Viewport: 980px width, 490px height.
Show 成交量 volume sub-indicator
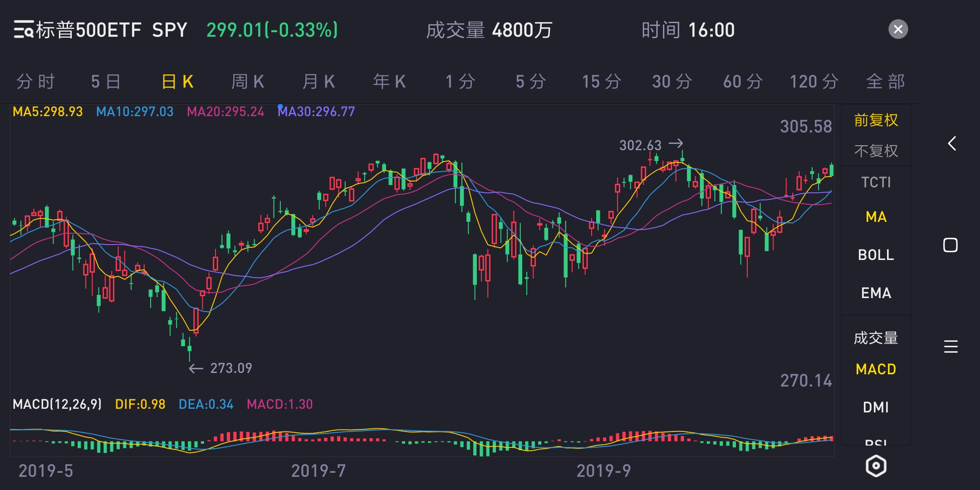point(876,338)
